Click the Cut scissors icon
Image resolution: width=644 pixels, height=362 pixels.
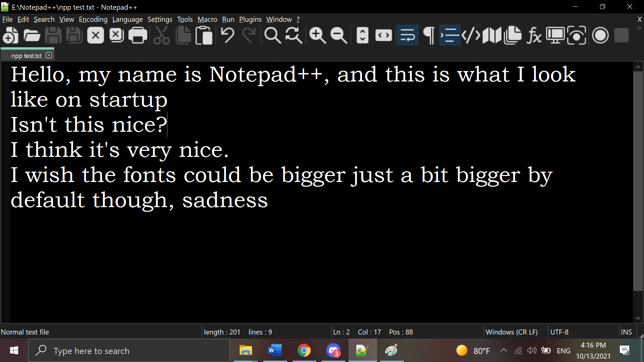162,35
